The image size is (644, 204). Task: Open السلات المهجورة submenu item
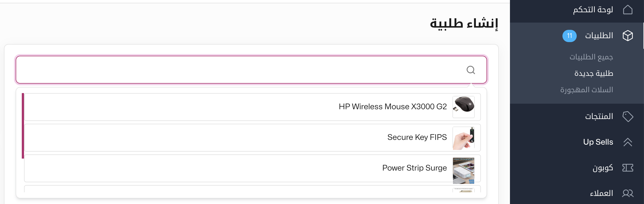tap(586, 90)
